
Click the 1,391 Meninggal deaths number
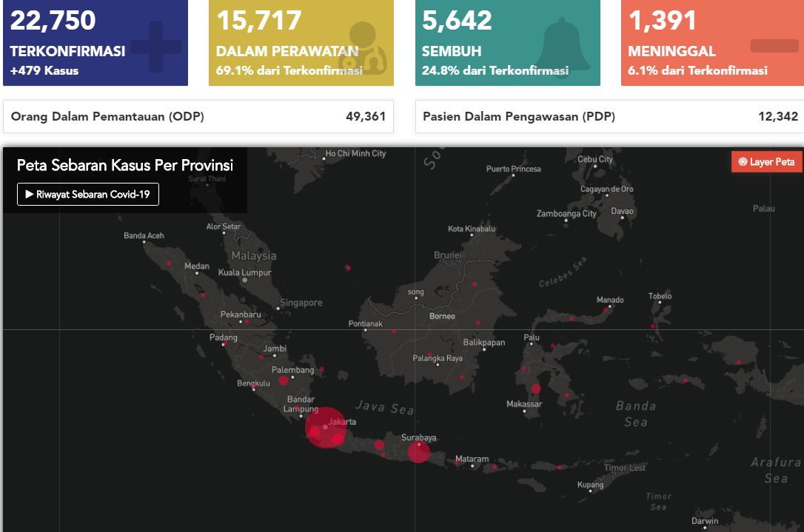point(662,20)
